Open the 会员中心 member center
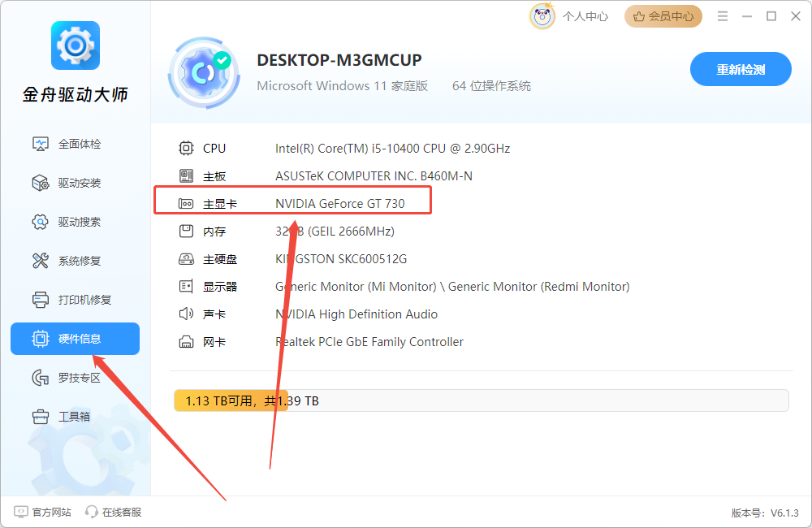Image resolution: width=812 pixels, height=528 pixels. point(663,16)
